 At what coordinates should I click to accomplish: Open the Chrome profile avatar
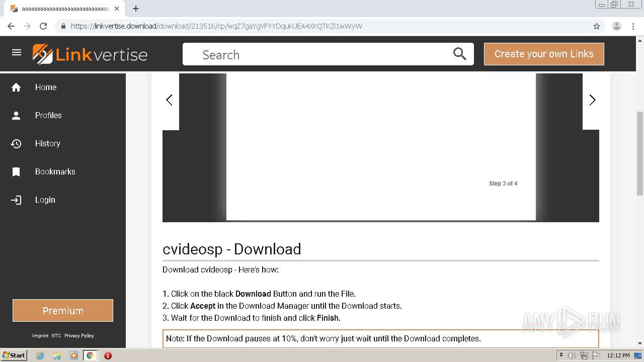coord(616,26)
